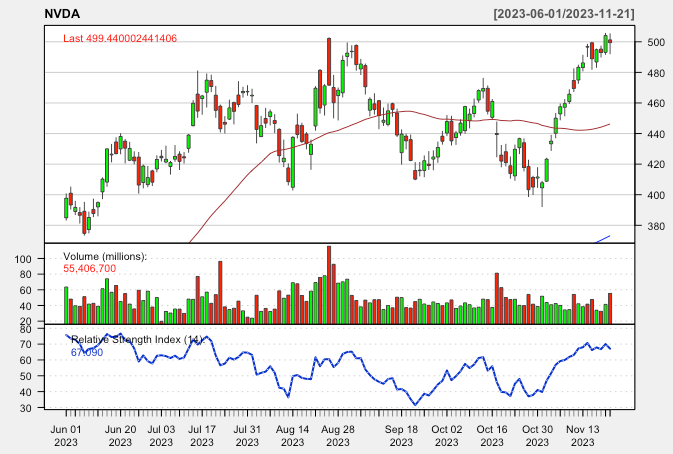
Task: Click the NVDA ticker title
Action: [62, 14]
